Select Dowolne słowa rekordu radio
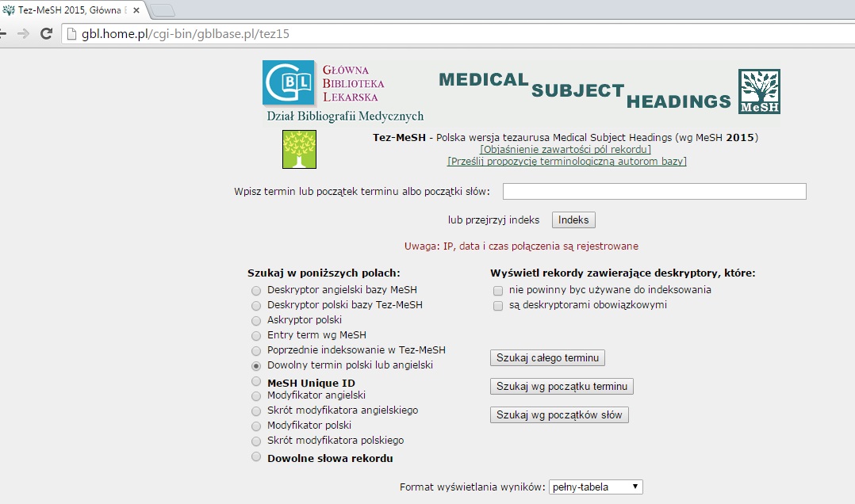This screenshot has width=855, height=504. tap(256, 456)
